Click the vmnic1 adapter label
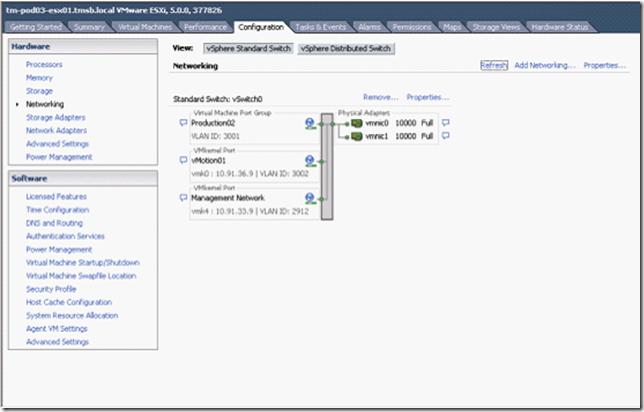 coord(377,136)
